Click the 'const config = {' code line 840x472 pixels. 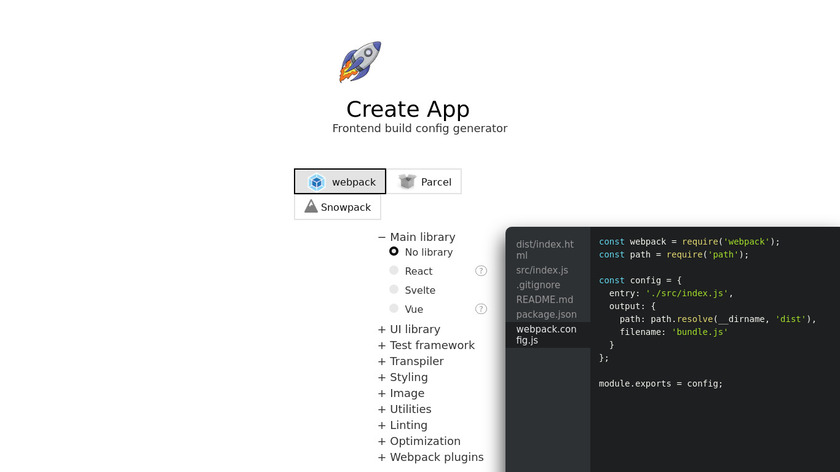[x=640, y=280]
